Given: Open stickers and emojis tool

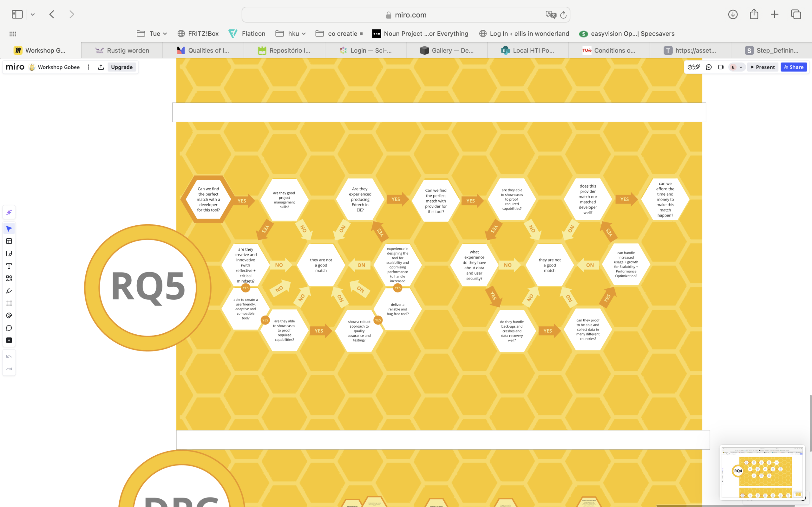Looking at the screenshot, I should [x=9, y=316].
